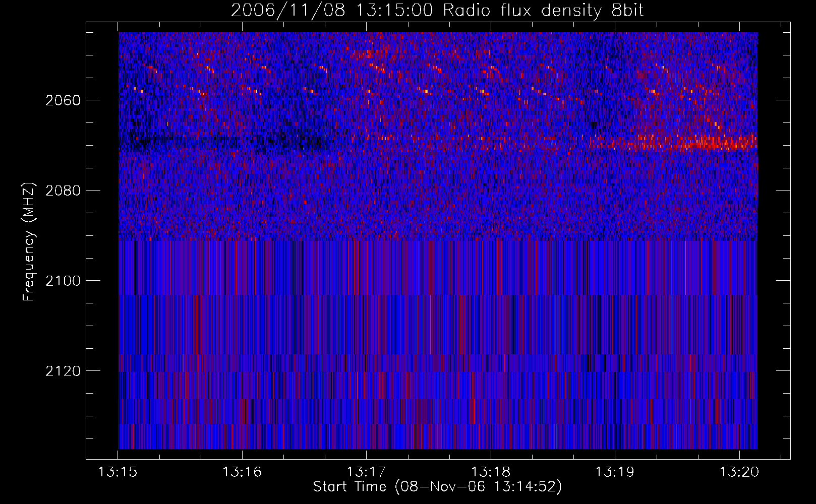Select the 2060 frequency tick label
816x504 pixels.
[x=63, y=100]
